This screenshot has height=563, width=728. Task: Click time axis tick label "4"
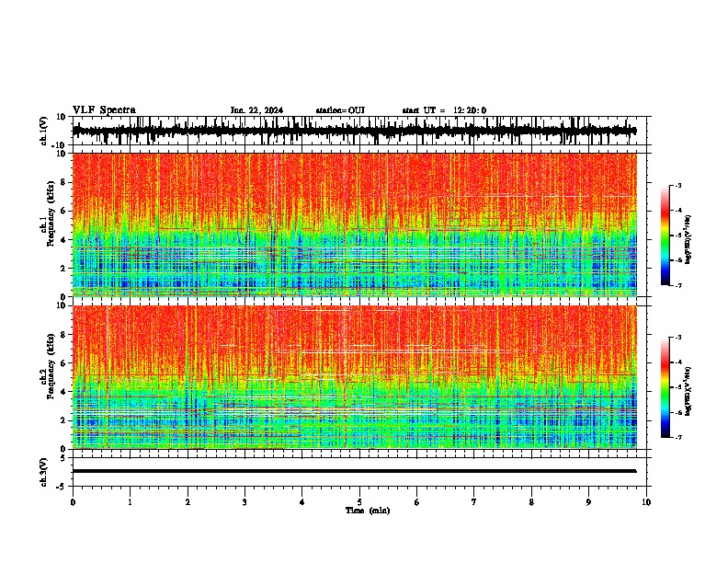pos(302,502)
